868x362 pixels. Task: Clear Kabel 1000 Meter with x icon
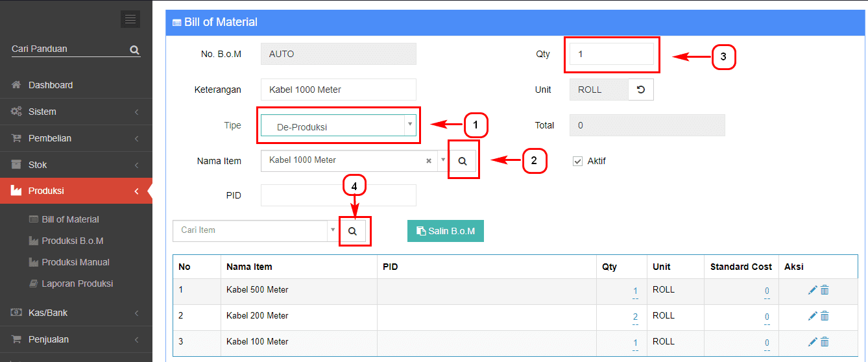point(429,161)
